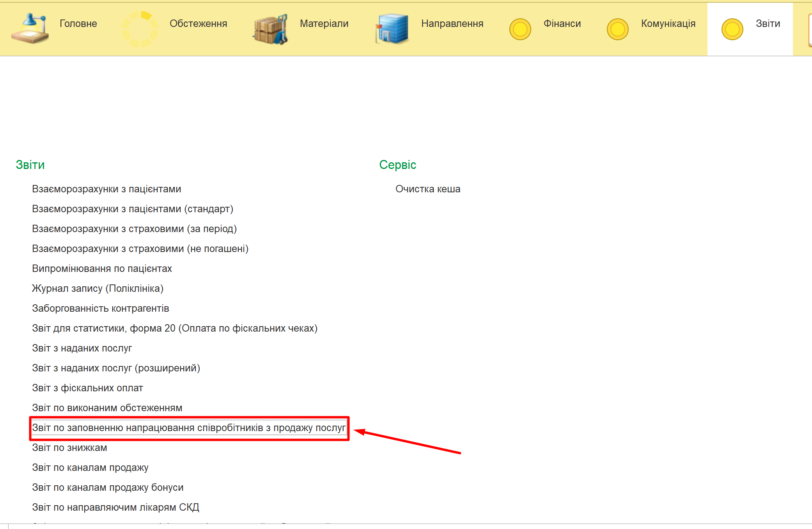812x529 pixels.
Task: Open Звіт по каналам продажу бонуси
Action: (108, 487)
